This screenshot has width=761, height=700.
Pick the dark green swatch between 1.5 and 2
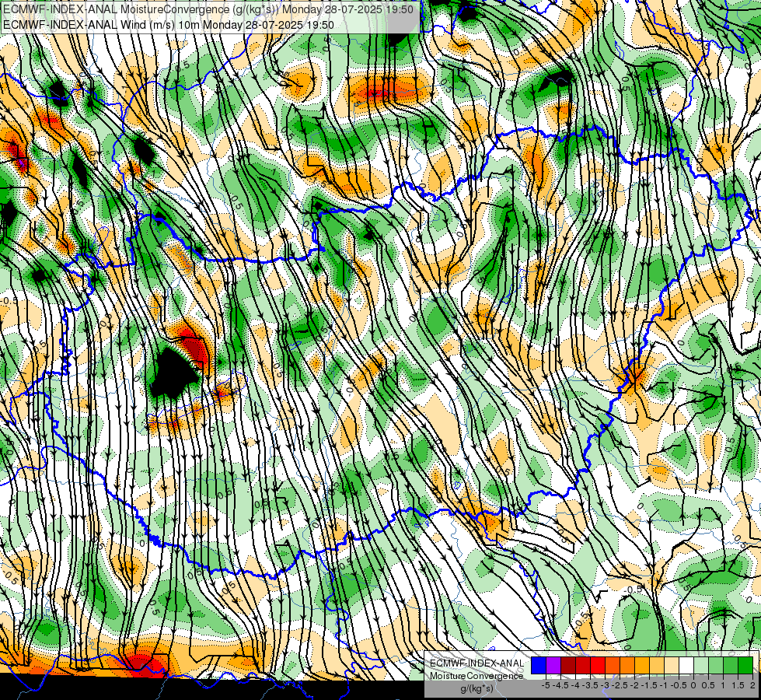(x=745, y=666)
